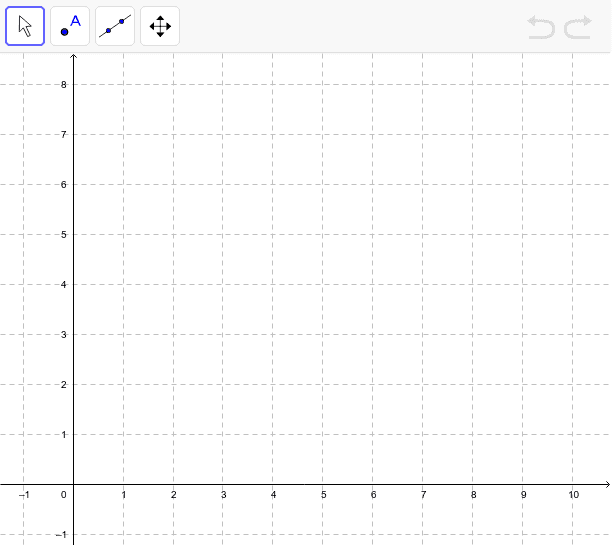Click y-axis label 1
The width and height of the screenshot is (612, 547).
pyautogui.click(x=64, y=434)
